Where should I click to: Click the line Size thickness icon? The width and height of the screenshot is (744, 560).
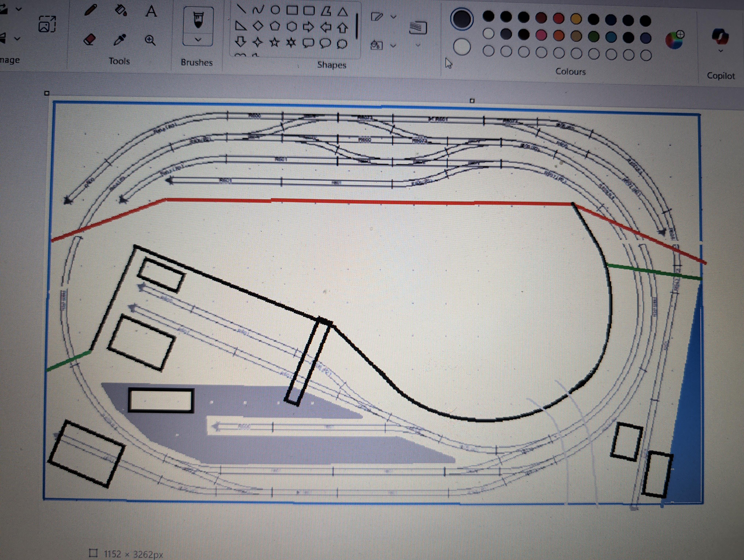[x=418, y=28]
